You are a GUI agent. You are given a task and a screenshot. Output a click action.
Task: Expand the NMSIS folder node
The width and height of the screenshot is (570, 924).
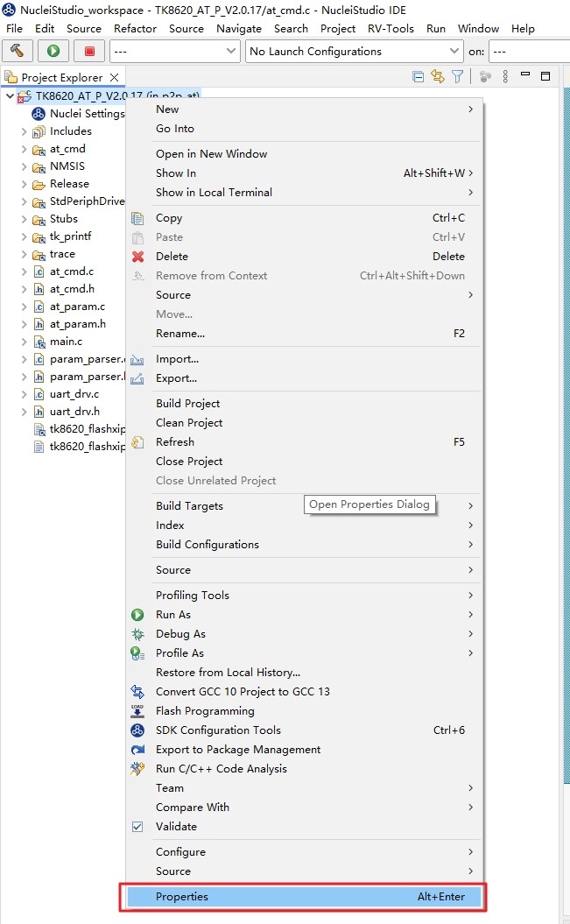click(25, 166)
